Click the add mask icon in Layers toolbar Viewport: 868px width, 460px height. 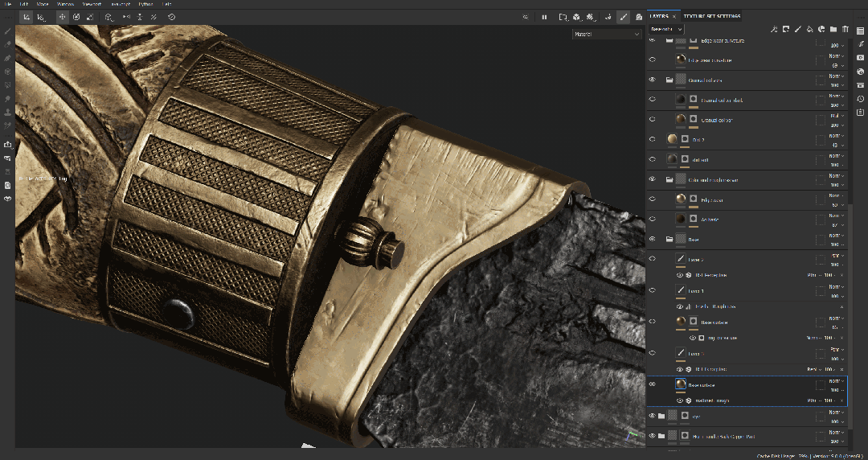point(785,29)
